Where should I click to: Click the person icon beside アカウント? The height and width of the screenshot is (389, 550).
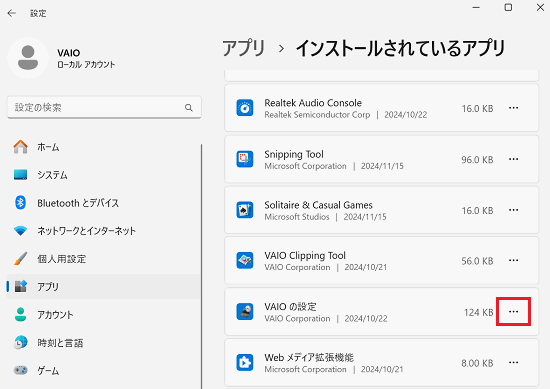pos(20,314)
